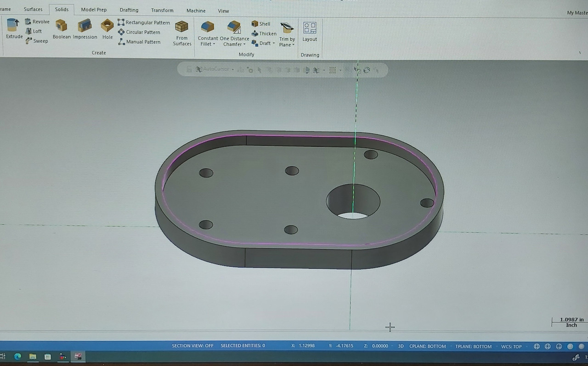
Task: Select the first shaded sphere icon in status bar
Action: pos(570,346)
